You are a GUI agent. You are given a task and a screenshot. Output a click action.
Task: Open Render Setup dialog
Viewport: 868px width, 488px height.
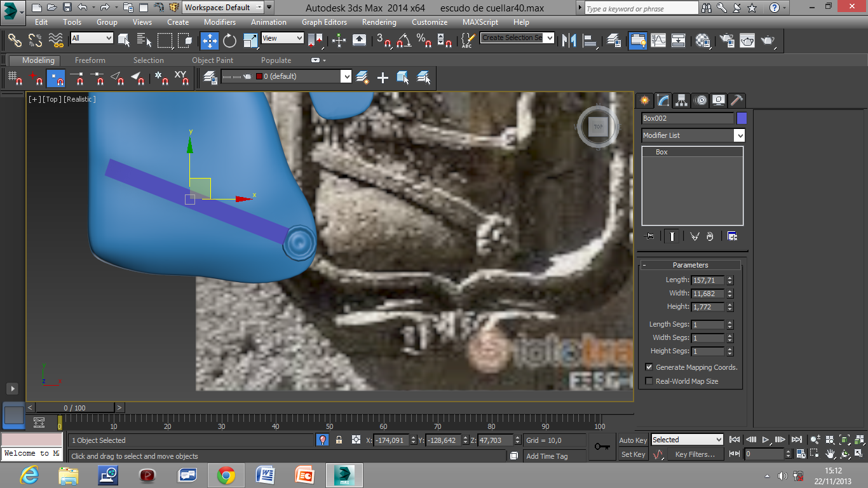pos(726,41)
